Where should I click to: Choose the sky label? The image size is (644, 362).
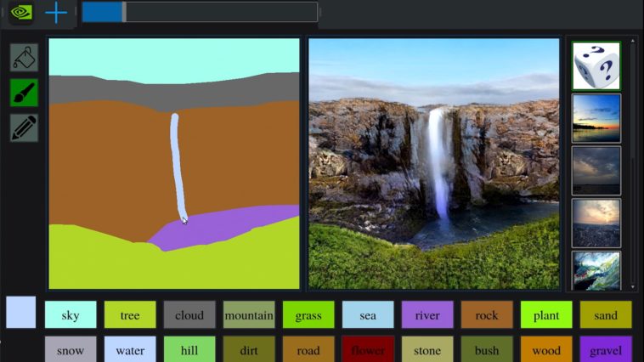click(71, 314)
